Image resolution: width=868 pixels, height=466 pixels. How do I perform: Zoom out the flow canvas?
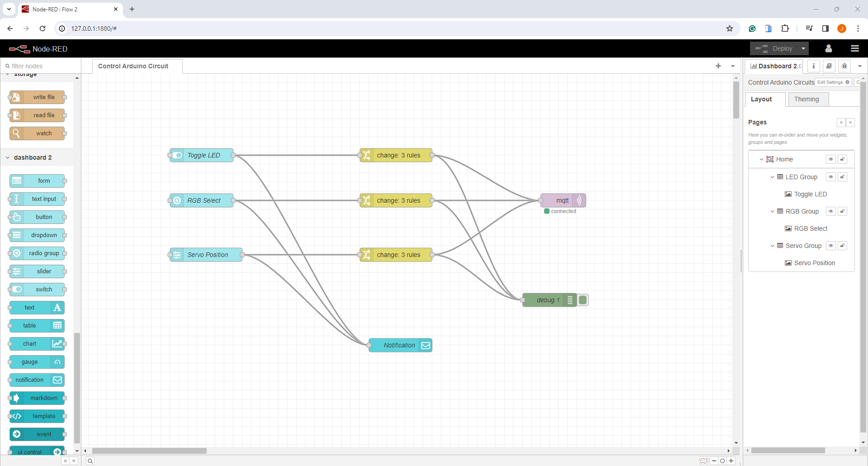click(714, 461)
